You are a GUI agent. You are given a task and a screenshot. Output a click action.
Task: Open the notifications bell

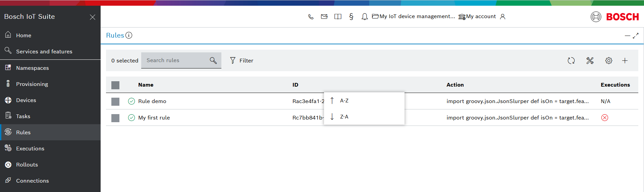pyautogui.click(x=365, y=16)
